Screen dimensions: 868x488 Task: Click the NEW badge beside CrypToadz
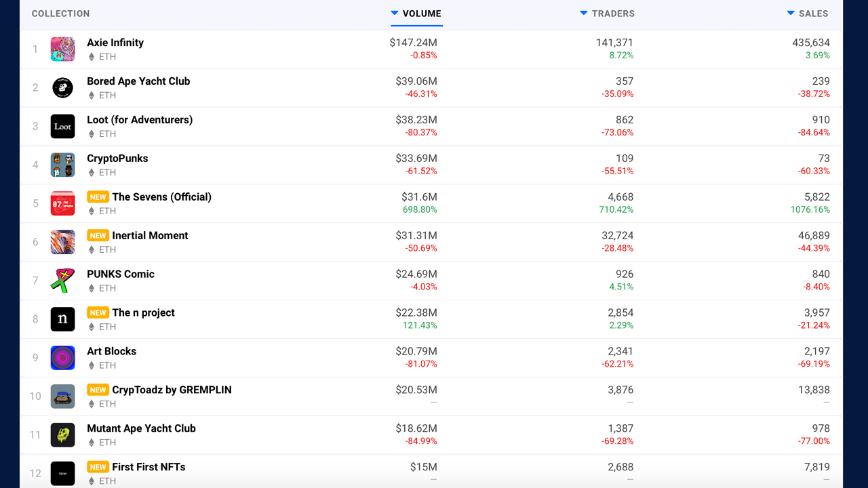click(98, 390)
